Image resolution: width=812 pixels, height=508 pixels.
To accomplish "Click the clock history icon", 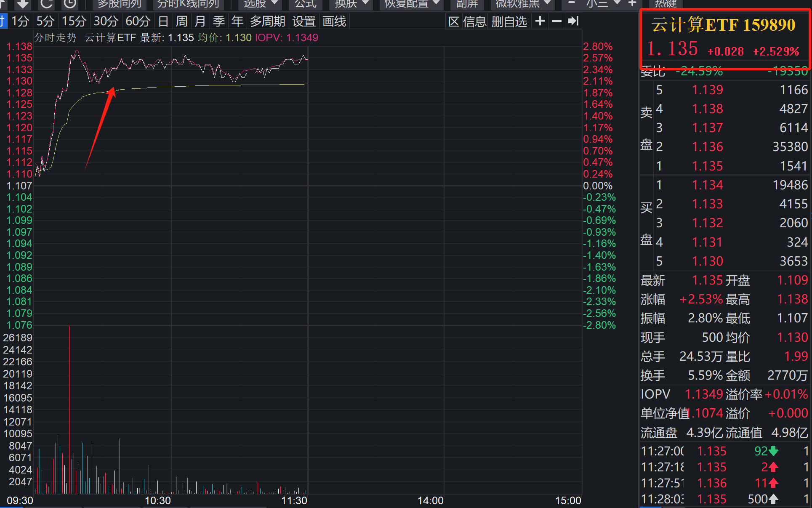I will pos(70,4).
